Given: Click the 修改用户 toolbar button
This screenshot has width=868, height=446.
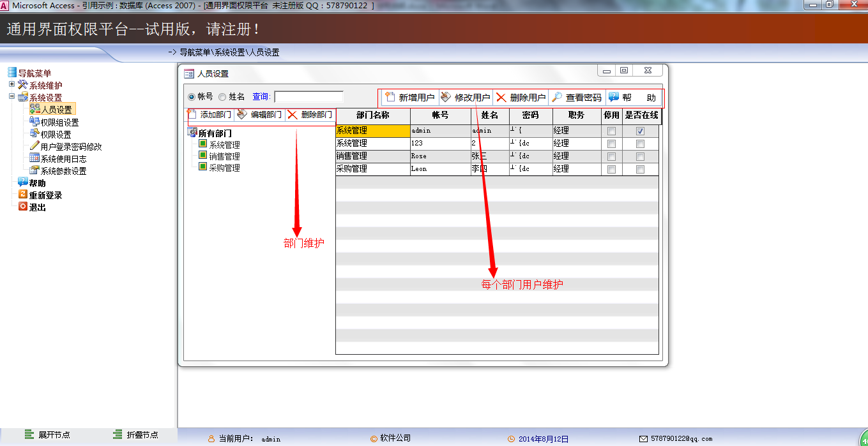Looking at the screenshot, I should point(465,98).
